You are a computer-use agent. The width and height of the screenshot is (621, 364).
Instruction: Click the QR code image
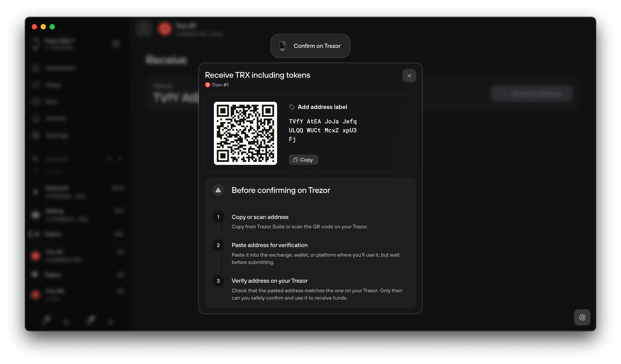click(x=245, y=133)
